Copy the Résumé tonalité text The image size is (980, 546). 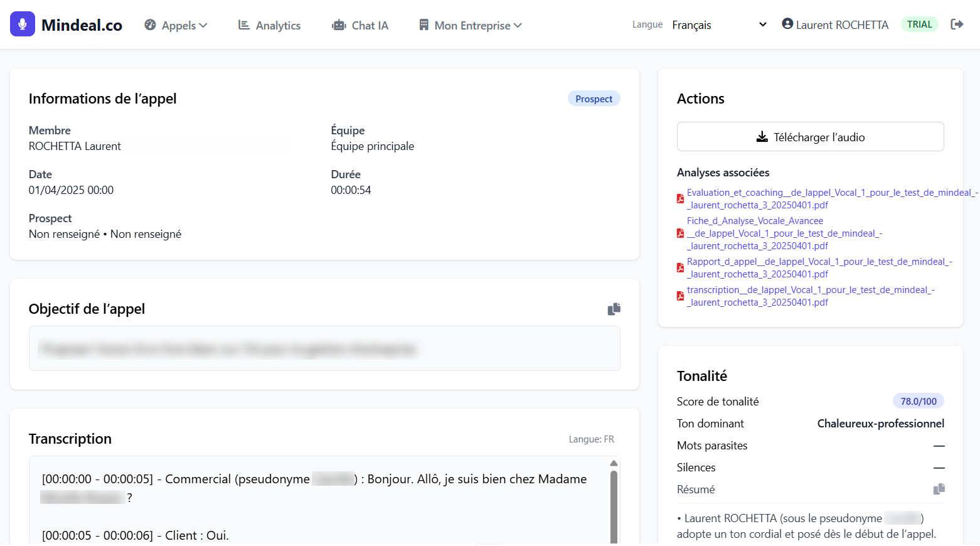point(939,489)
